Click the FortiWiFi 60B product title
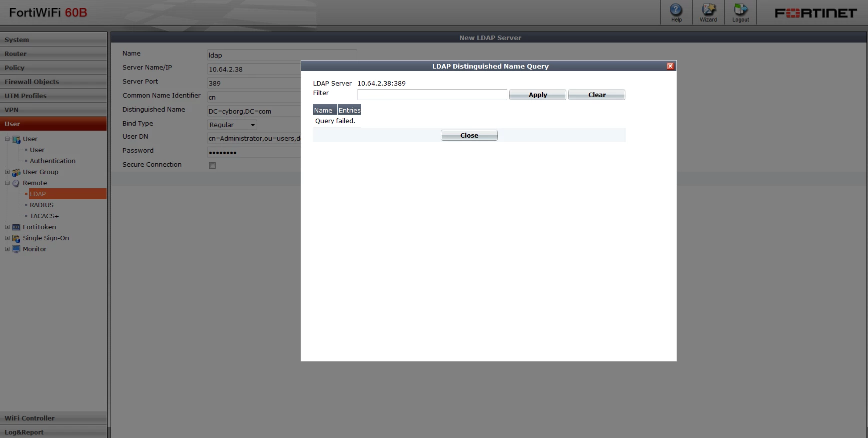Screen dimensions: 868x438 click(x=48, y=13)
